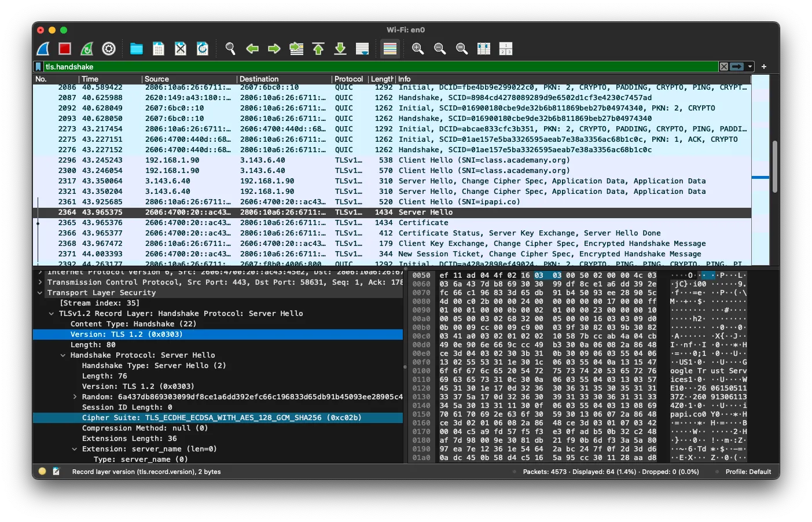Open capture file properties status icon
The image size is (812, 522).
coord(56,472)
